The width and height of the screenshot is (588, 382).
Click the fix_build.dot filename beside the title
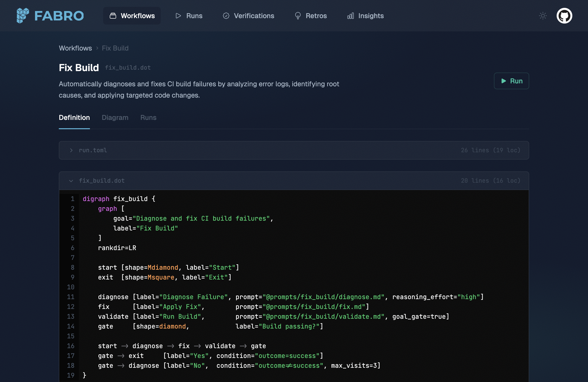coord(128,67)
